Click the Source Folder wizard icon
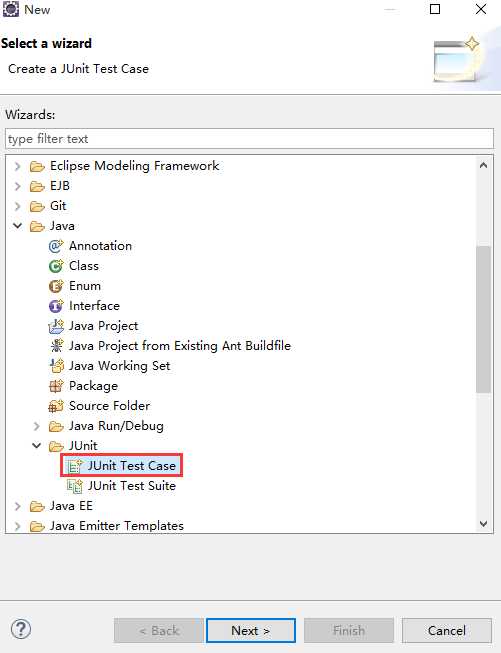This screenshot has height=653, width=501. coord(56,406)
